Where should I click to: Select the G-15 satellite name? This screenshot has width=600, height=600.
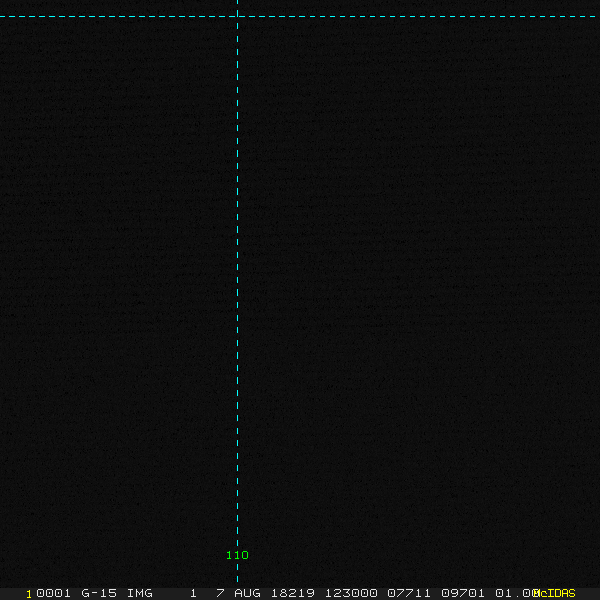[98, 593]
